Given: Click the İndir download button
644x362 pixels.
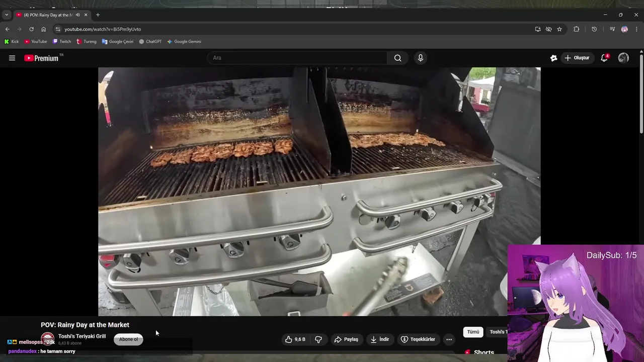Looking at the screenshot, I should click(x=380, y=339).
